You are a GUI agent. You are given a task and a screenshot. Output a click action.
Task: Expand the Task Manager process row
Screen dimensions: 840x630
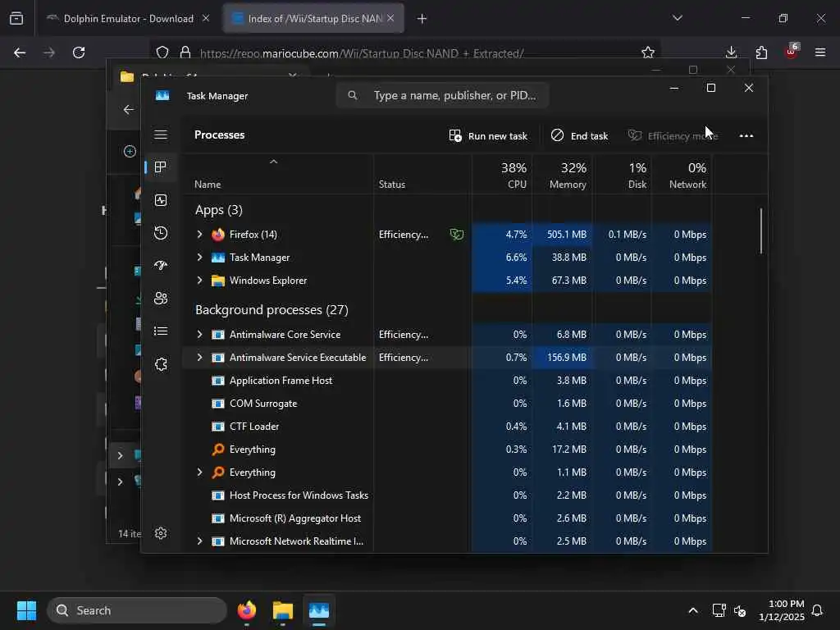click(200, 257)
